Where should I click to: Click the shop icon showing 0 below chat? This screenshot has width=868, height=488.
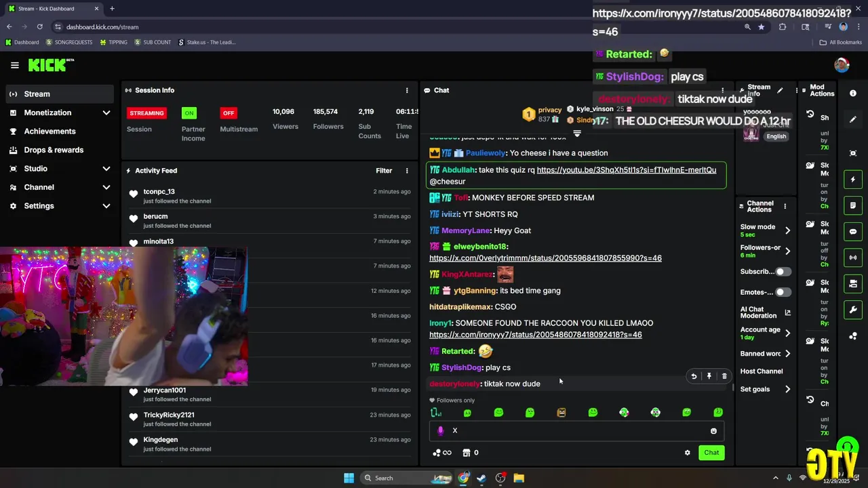[x=471, y=453]
